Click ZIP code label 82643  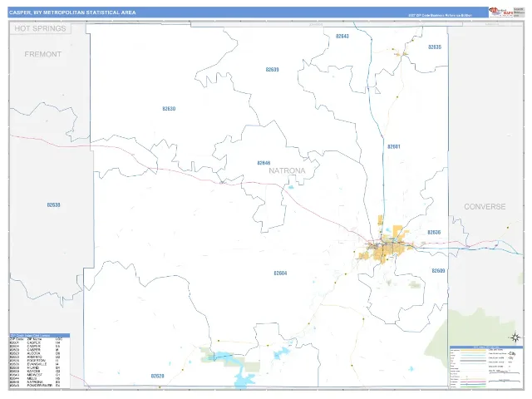click(342, 37)
